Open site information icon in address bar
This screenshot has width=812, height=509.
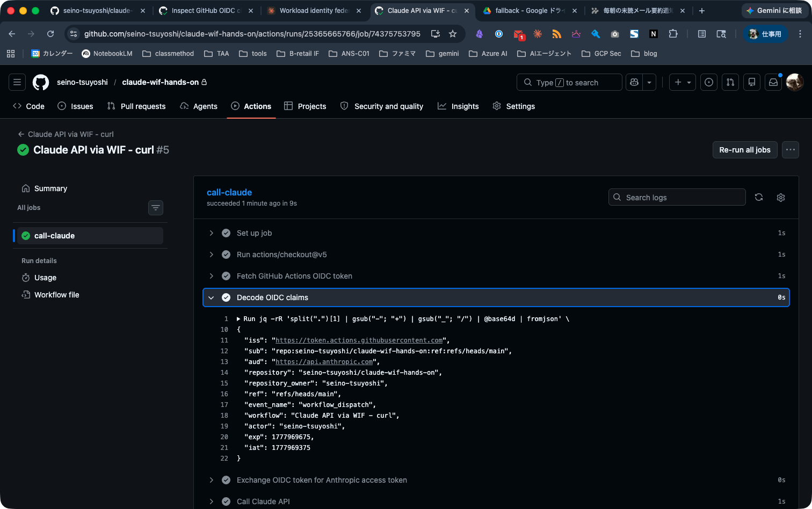pyautogui.click(x=74, y=34)
